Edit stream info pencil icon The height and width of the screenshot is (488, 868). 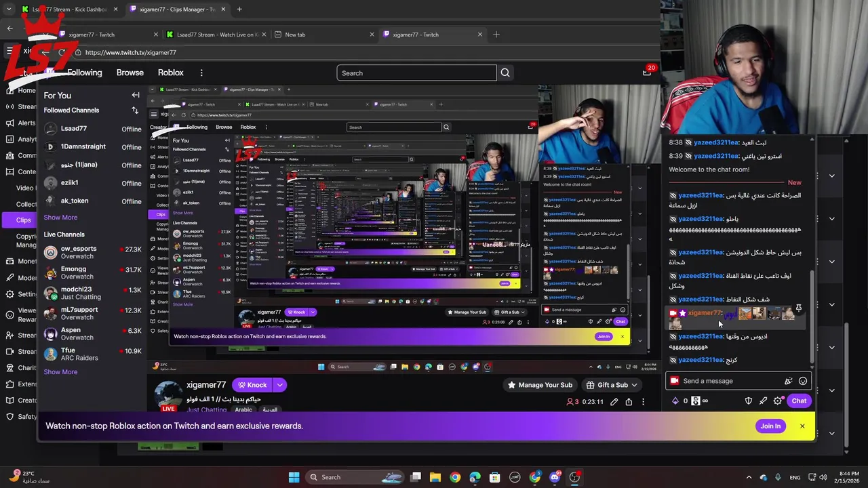(x=614, y=402)
